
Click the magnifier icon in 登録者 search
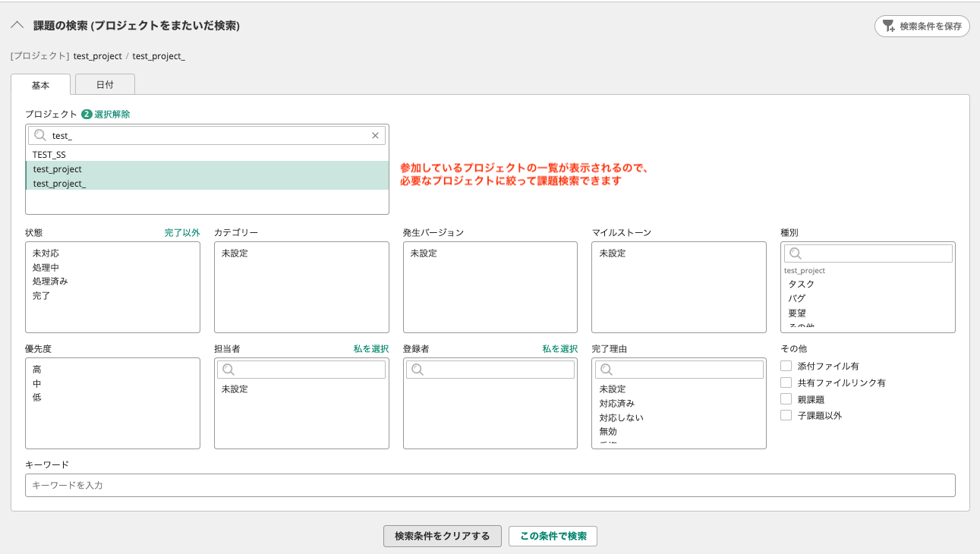(x=418, y=370)
